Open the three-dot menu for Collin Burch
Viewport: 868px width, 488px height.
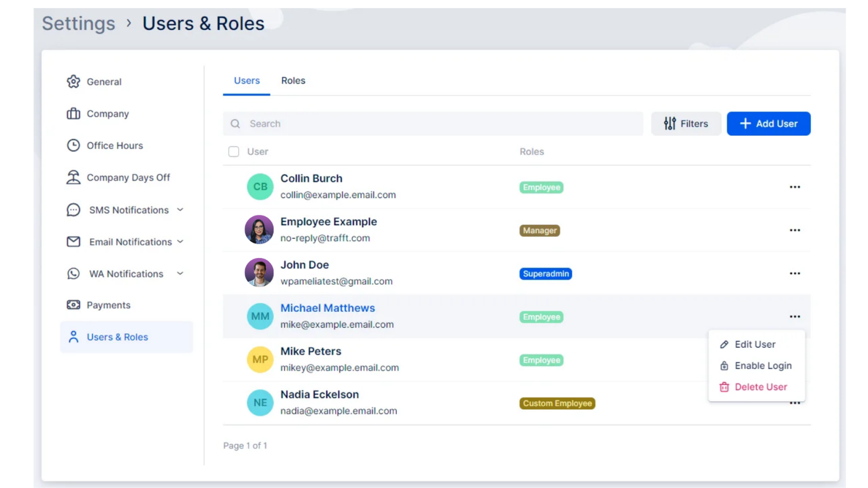794,187
